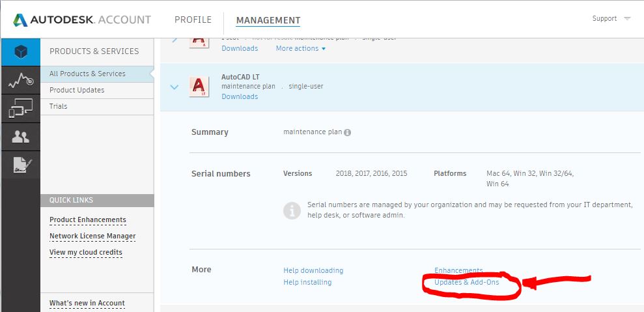Open the Enhancements link

[459, 270]
